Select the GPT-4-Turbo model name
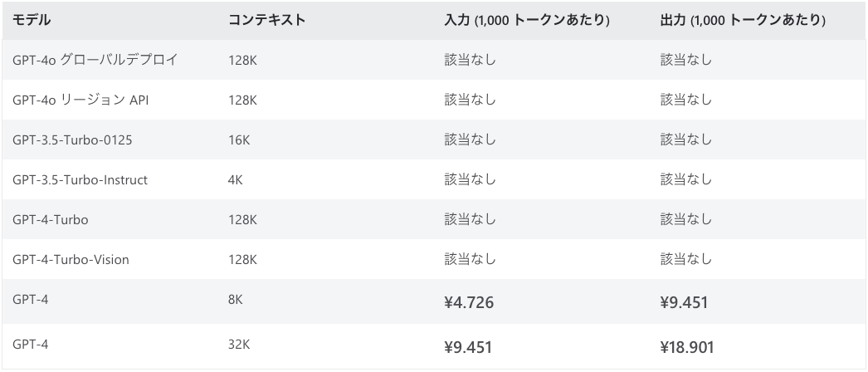 tap(51, 220)
